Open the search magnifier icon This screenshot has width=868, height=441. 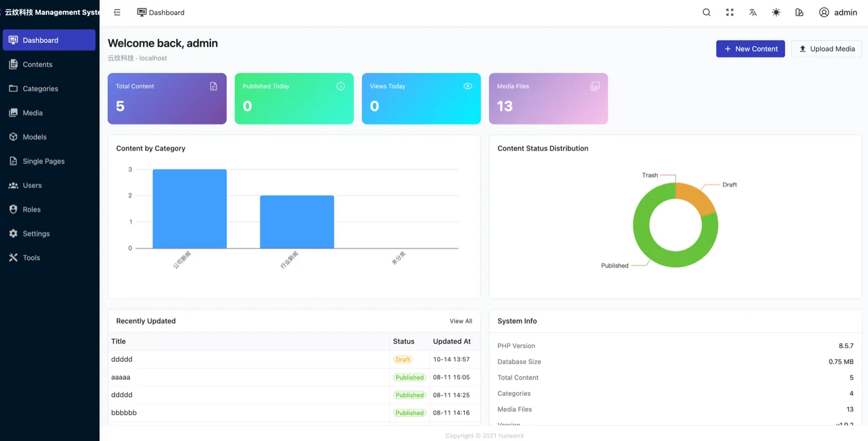pos(706,12)
